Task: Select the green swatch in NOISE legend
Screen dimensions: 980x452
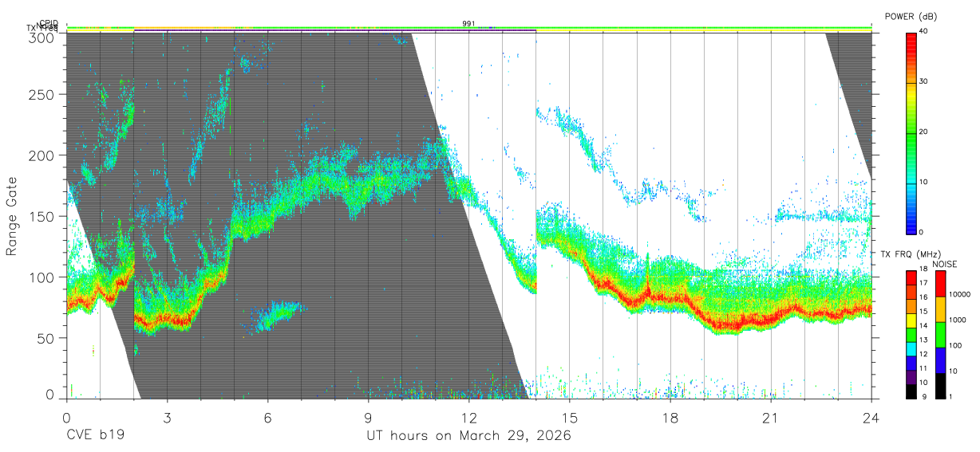Action: point(939,335)
